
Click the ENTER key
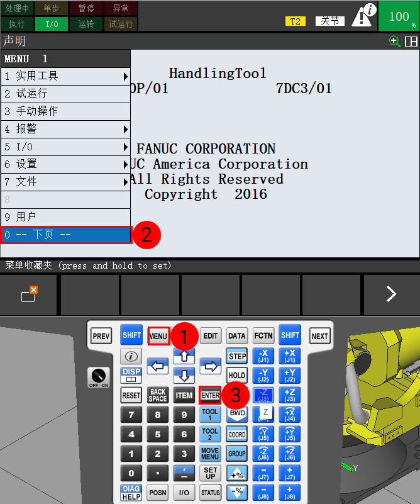pyautogui.click(x=211, y=395)
